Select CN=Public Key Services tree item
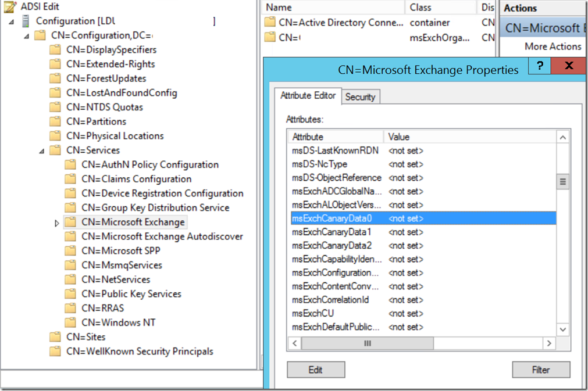 (131, 293)
